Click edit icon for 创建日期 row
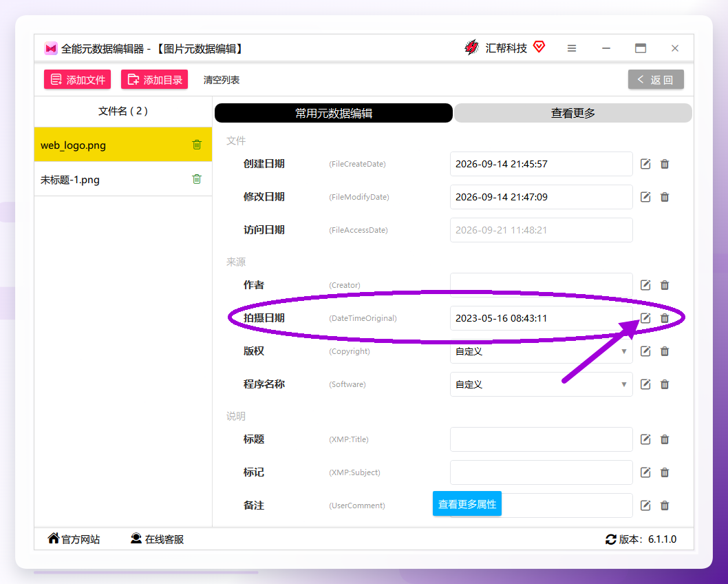Screen dimensions: 728x584 [645, 164]
